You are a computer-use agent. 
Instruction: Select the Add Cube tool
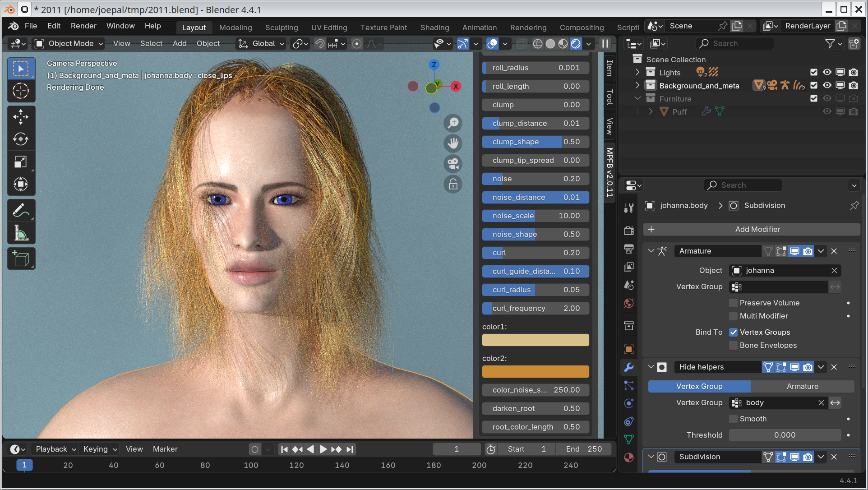21,259
